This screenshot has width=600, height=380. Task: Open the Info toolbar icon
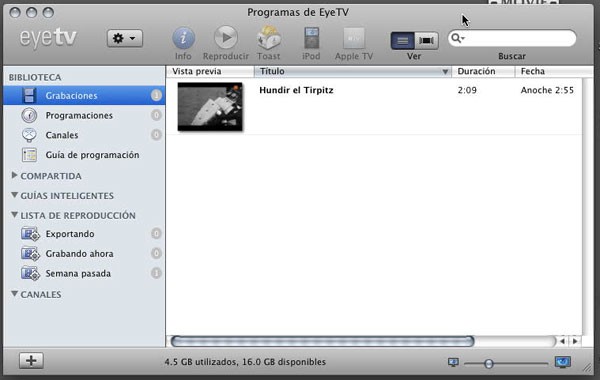point(183,38)
